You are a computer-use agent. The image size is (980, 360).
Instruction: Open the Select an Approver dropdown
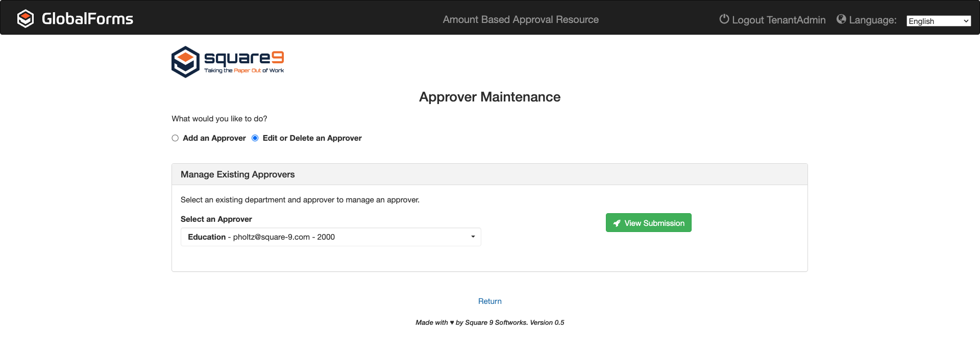(330, 237)
